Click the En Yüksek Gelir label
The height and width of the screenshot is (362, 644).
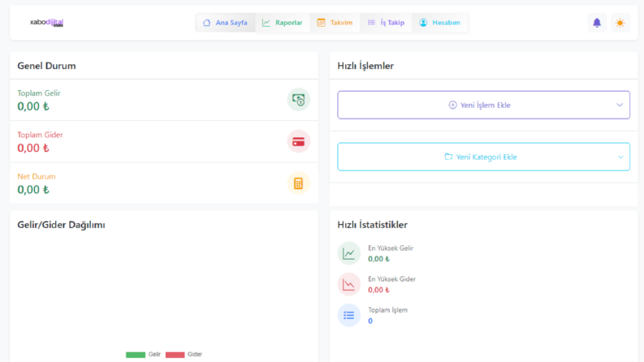tap(391, 248)
